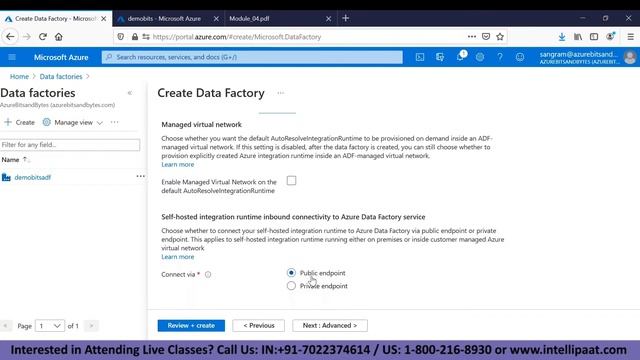This screenshot has height=360, width=640.
Task: Select the Public endpoint option
Action: pos(291,273)
